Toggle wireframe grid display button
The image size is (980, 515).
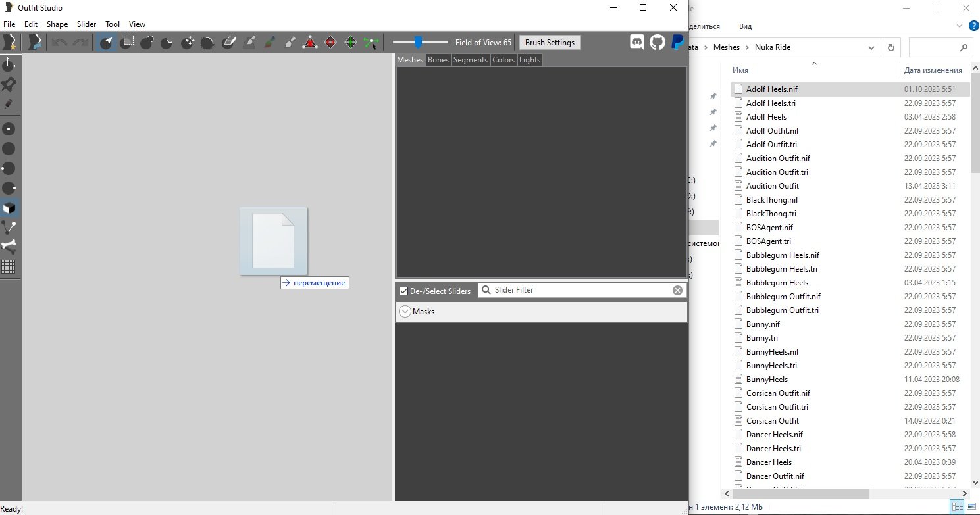[9, 267]
